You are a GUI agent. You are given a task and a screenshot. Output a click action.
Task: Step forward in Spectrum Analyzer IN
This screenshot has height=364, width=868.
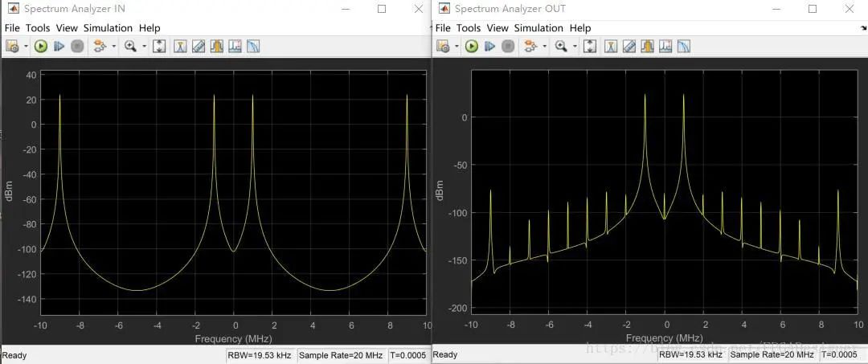point(59,47)
